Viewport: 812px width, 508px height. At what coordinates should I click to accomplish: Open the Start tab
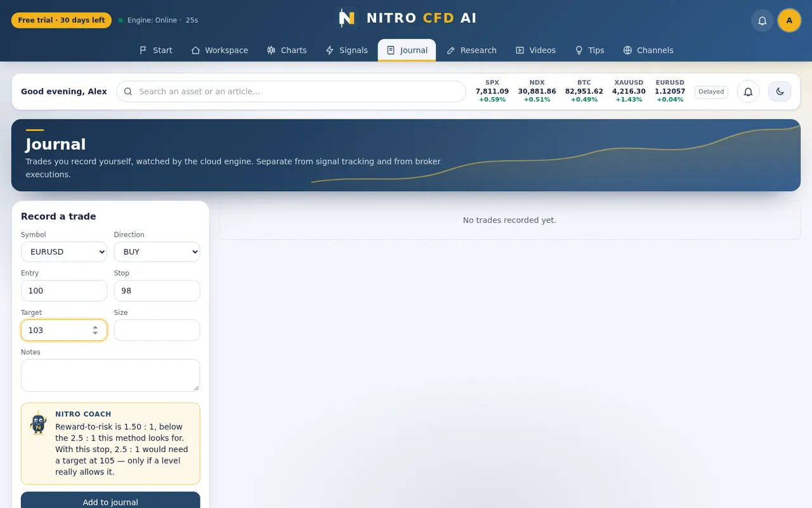point(155,50)
